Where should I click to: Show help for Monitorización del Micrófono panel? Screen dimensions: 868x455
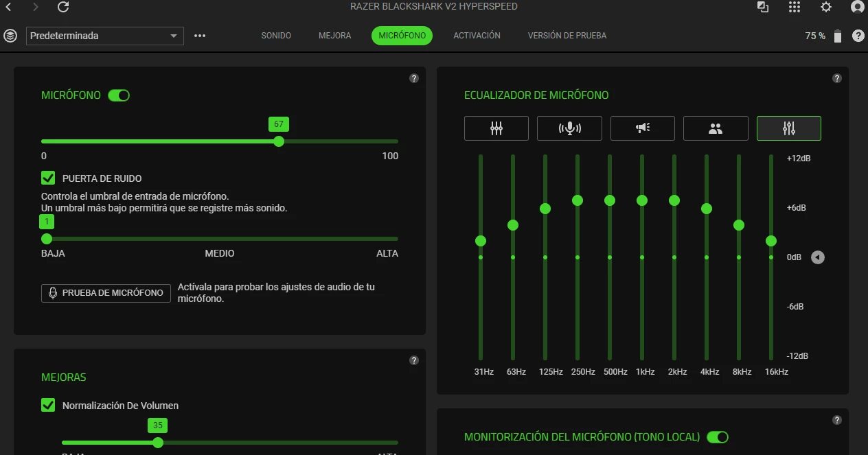point(837,420)
